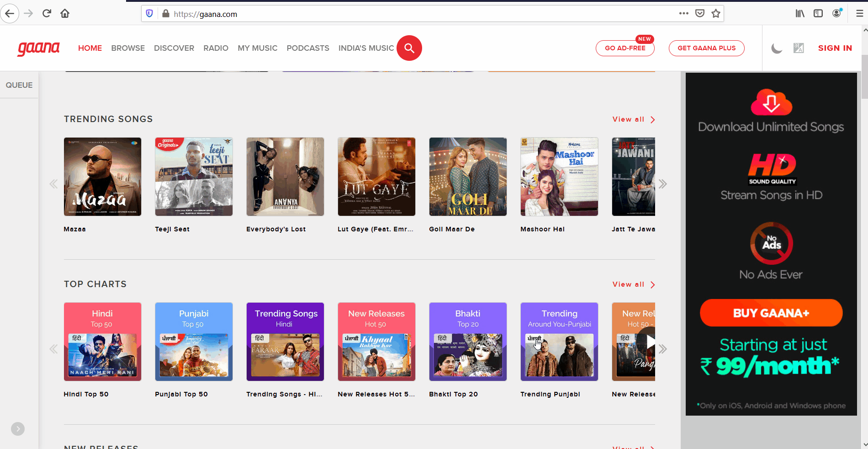
Task: Change display language via the अA icon
Action: [798, 48]
